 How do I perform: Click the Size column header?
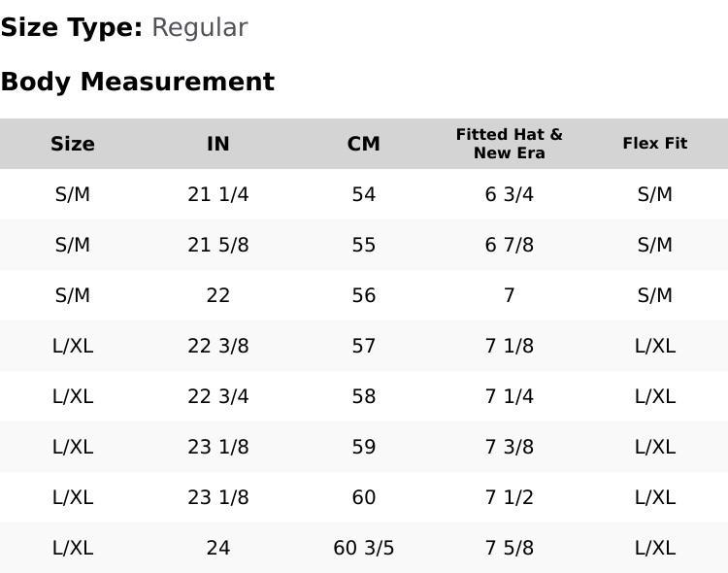point(73,144)
